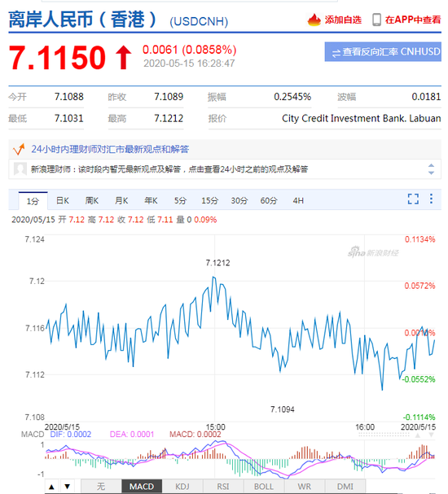The image size is (448, 494).
Task: Switch to 周K chart tab
Action: (x=92, y=200)
